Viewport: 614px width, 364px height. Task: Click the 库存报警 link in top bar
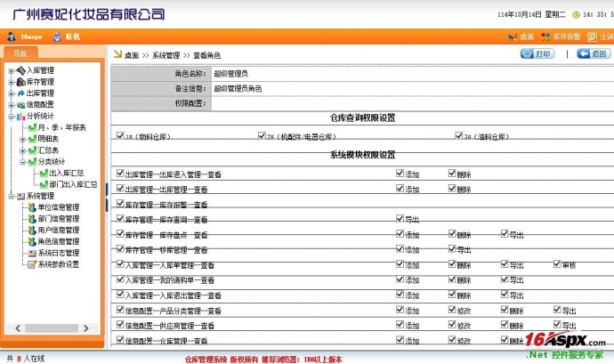tap(566, 36)
